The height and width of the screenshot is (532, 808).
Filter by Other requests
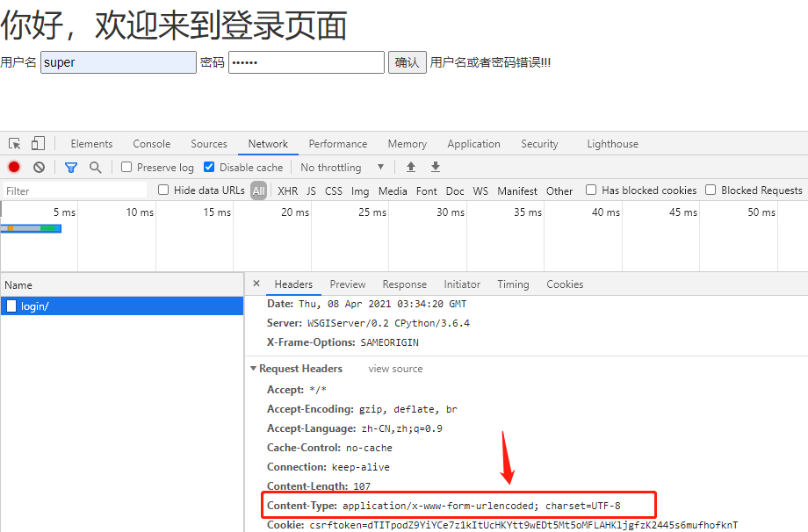(x=559, y=191)
